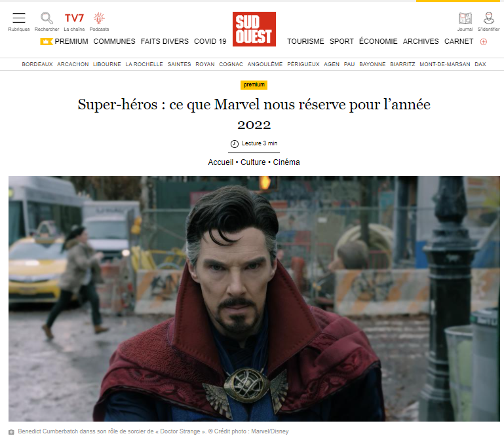Click the Premium crown icon
Viewport: 504px width, 436px height.
click(x=47, y=41)
